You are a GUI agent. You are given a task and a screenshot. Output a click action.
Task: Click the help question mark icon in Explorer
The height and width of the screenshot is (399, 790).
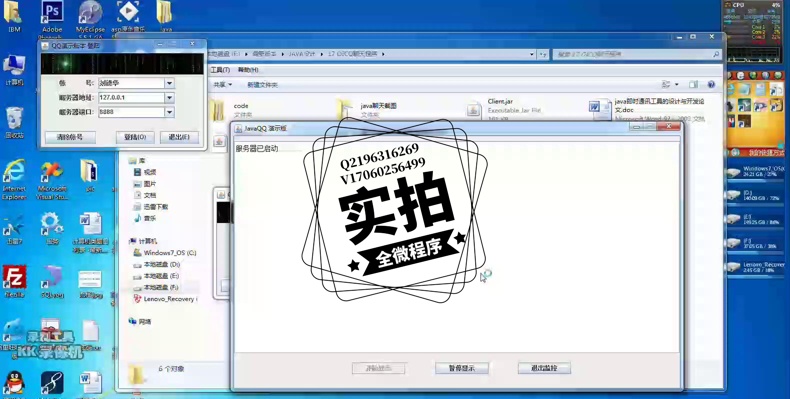click(711, 85)
